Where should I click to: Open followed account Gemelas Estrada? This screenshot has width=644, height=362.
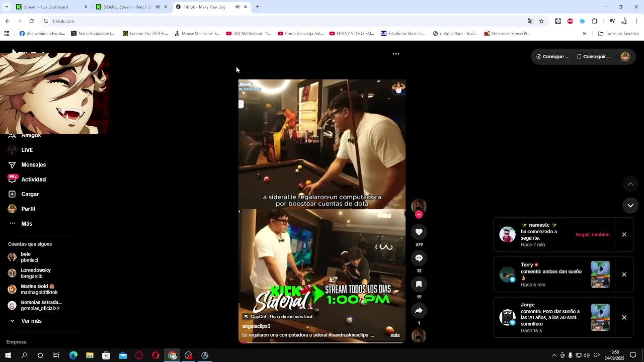[x=40, y=306]
